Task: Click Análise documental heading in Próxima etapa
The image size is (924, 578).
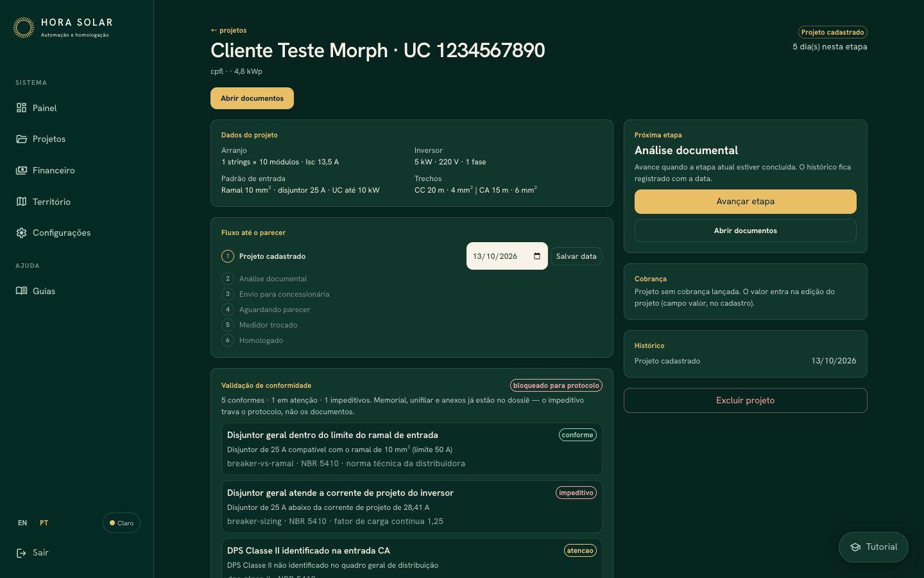Action: (686, 150)
